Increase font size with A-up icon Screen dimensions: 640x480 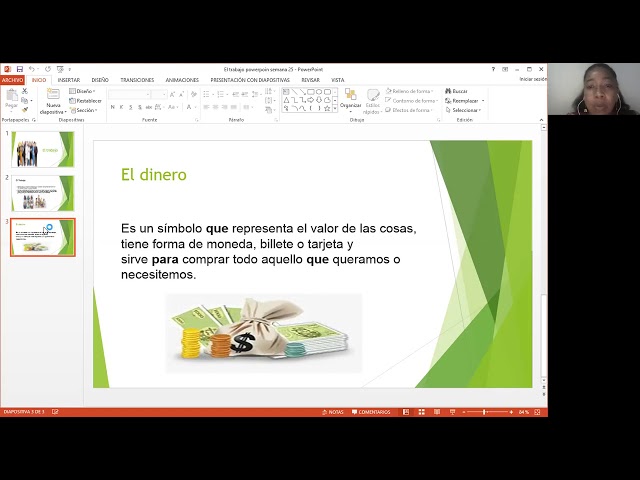tap(172, 94)
